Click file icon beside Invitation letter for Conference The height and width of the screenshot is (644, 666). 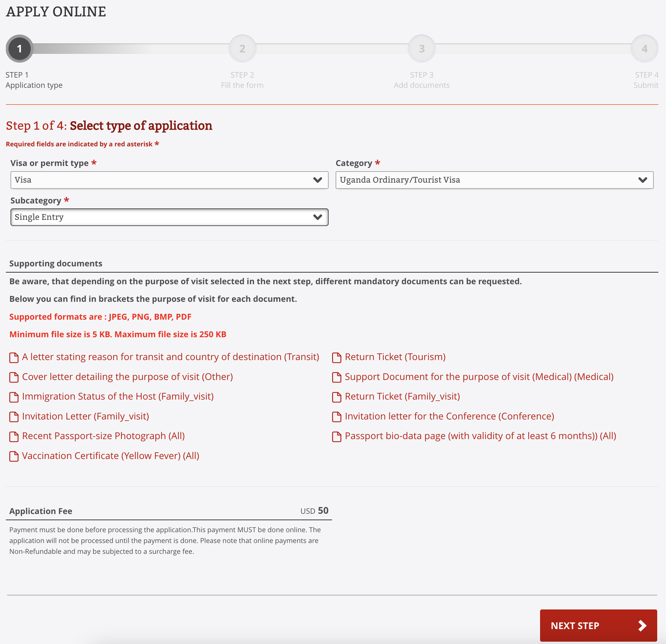click(x=337, y=417)
